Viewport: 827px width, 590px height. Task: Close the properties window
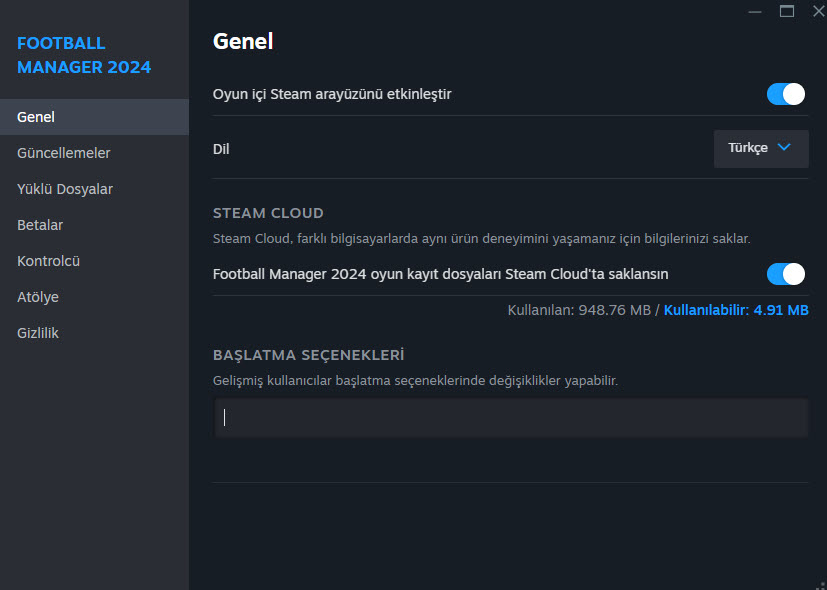pyautogui.click(x=816, y=11)
